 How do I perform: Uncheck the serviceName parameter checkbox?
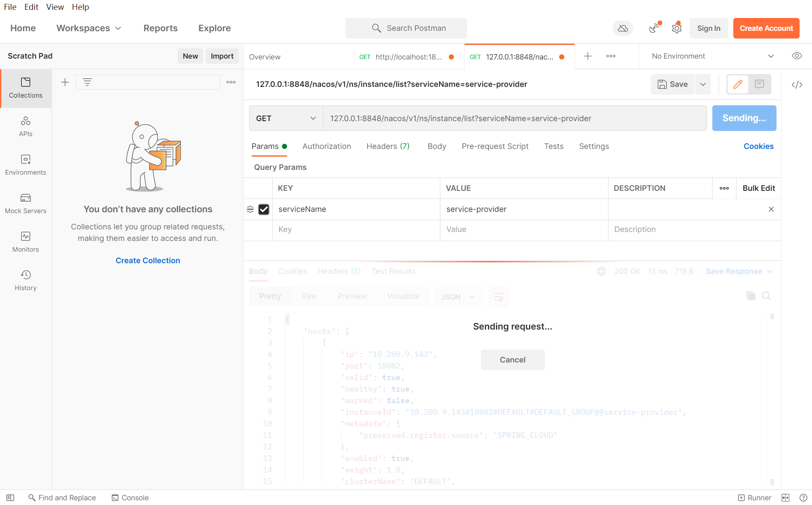click(264, 209)
